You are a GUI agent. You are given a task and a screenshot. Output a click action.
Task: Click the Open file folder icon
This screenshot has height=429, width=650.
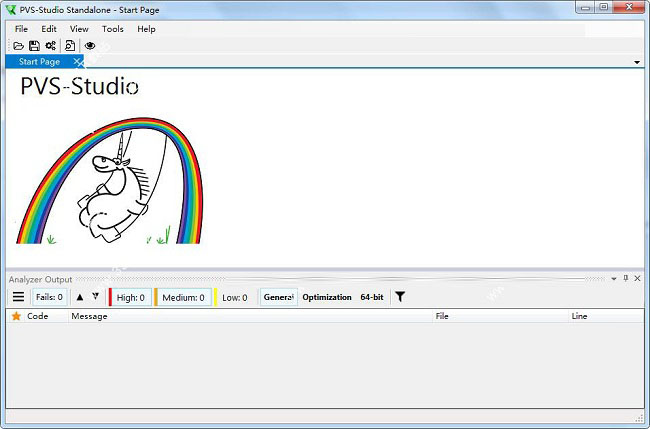coord(18,46)
